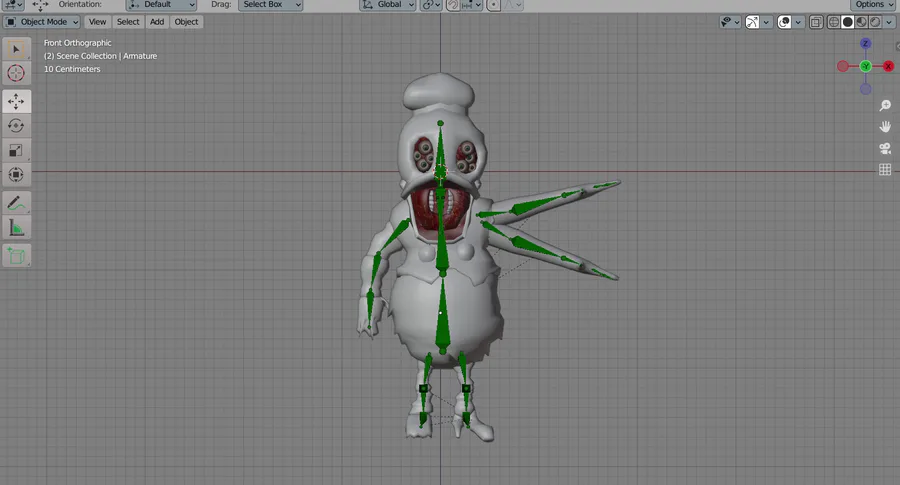Open visibility and selectability filter dropdown
Image resolution: width=900 pixels, height=485 pixels.
click(x=730, y=22)
